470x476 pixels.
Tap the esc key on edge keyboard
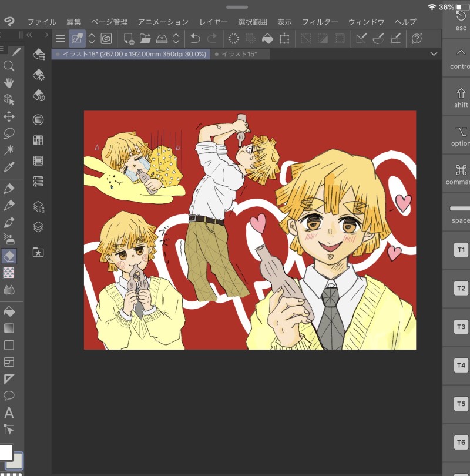pos(461,21)
